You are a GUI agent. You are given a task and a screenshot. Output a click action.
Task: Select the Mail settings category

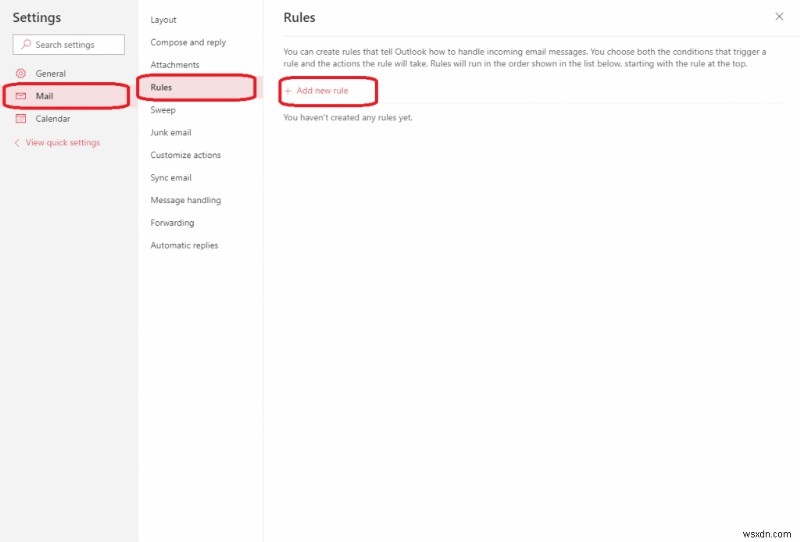pyautogui.click(x=69, y=96)
